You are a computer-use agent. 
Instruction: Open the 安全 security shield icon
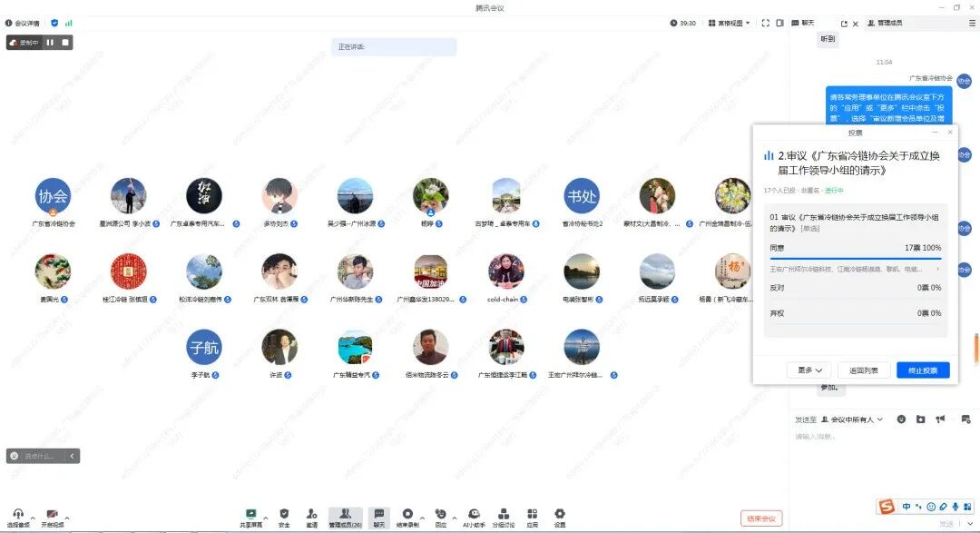[x=284, y=518]
